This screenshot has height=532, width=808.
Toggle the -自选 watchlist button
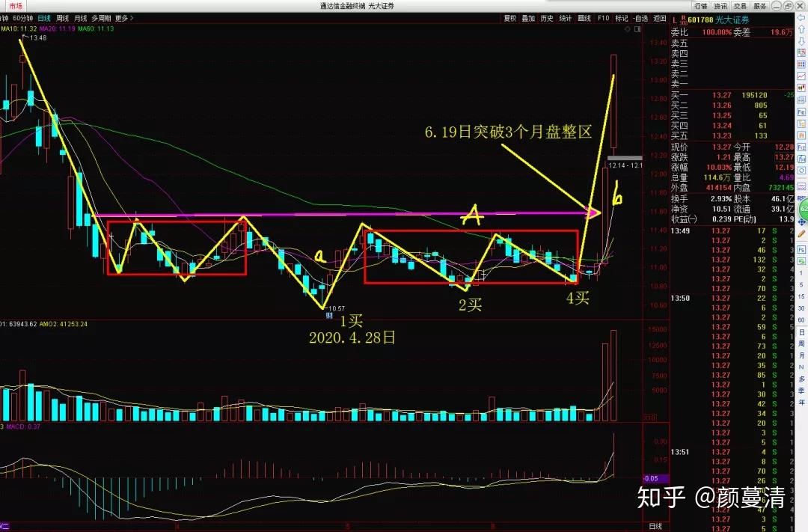pos(640,19)
